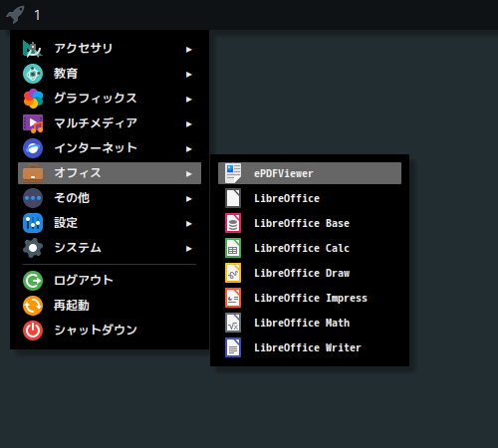Expand the インターネット submenu arrow
The height and width of the screenshot is (448, 498).
189,149
